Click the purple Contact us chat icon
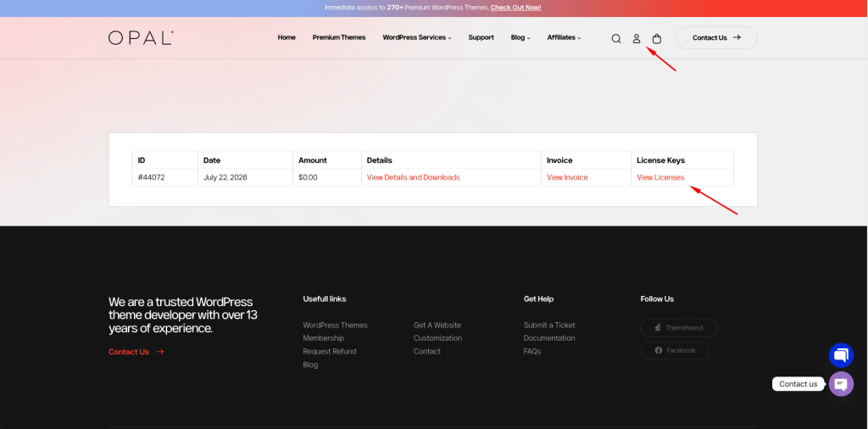 841,383
